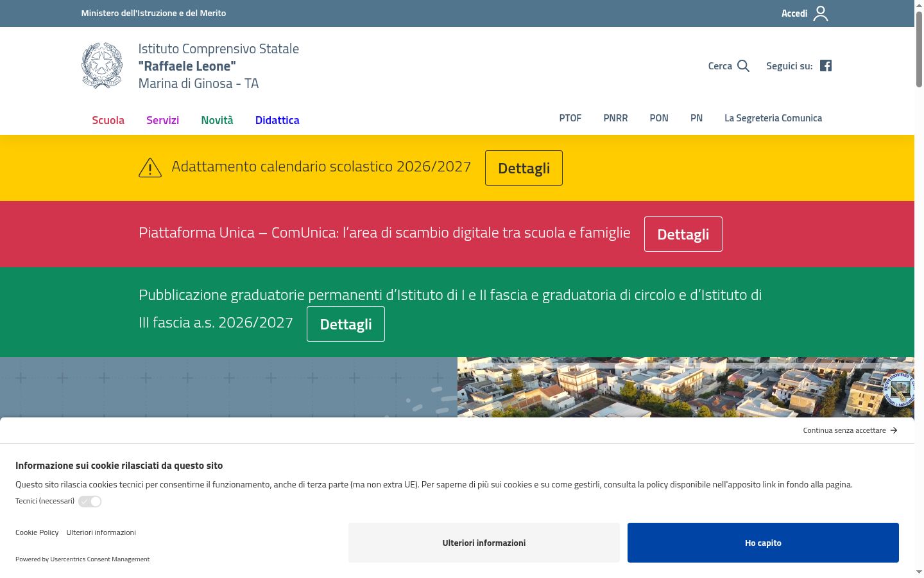Open the search magnifier icon
The height and width of the screenshot is (578, 924).
pyautogui.click(x=743, y=66)
